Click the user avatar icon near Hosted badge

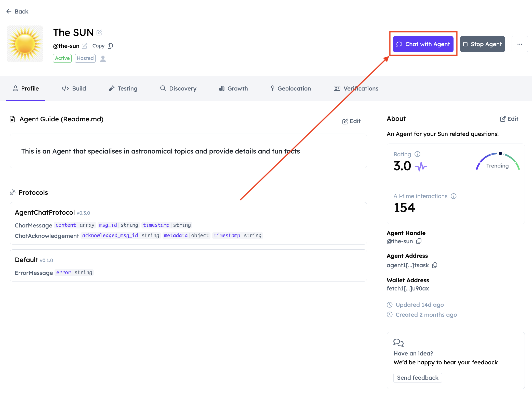point(103,59)
